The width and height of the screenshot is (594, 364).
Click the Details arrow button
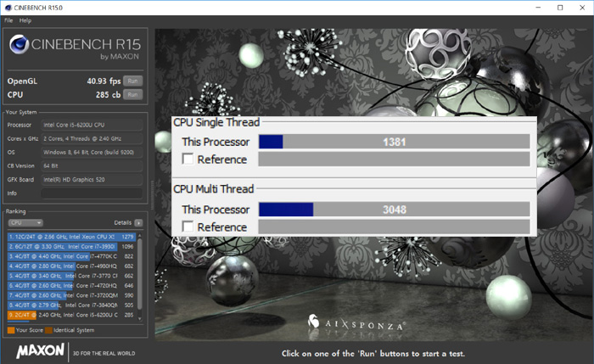(x=138, y=222)
